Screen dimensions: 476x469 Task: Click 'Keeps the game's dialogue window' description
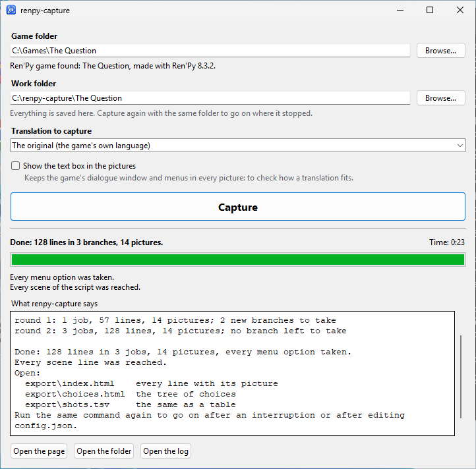click(189, 178)
